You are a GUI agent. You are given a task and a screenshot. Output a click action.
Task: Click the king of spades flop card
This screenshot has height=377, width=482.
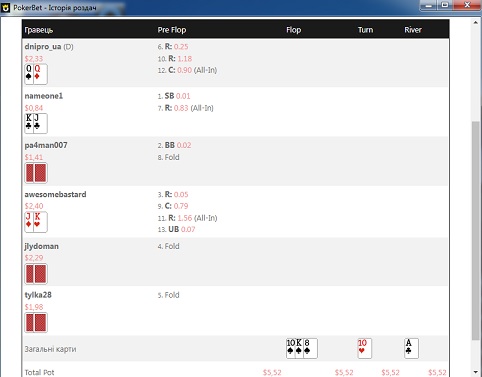pyautogui.click(x=299, y=348)
